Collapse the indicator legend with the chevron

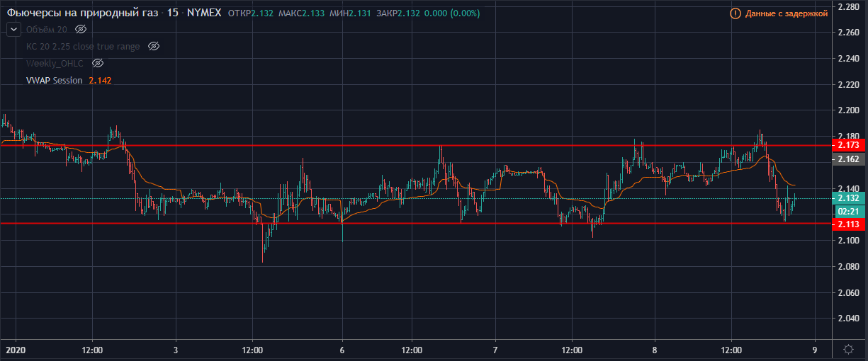(13, 29)
